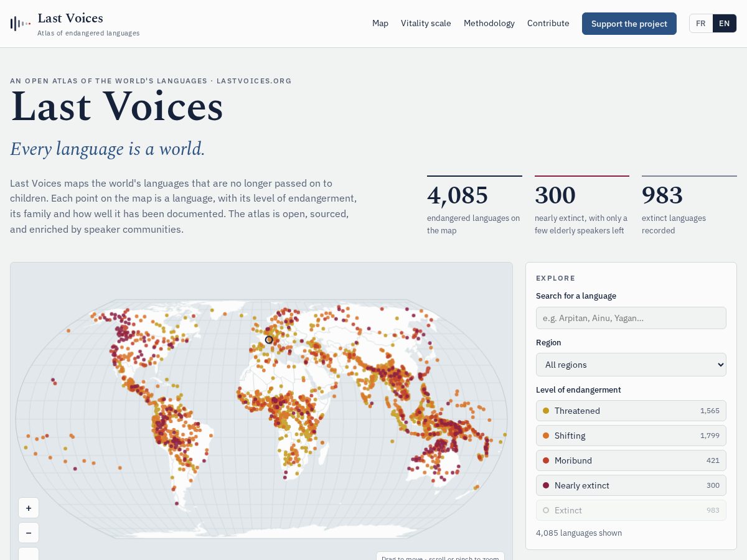Image resolution: width=747 pixels, height=560 pixels.
Task: Go to Vitality scale page
Action: pyautogui.click(x=426, y=24)
